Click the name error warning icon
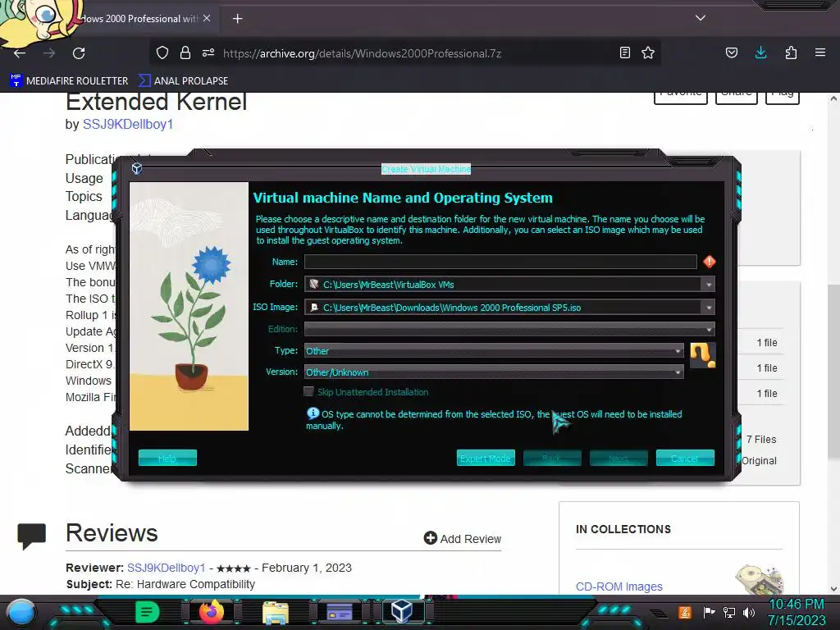This screenshot has height=630, width=840. click(710, 262)
